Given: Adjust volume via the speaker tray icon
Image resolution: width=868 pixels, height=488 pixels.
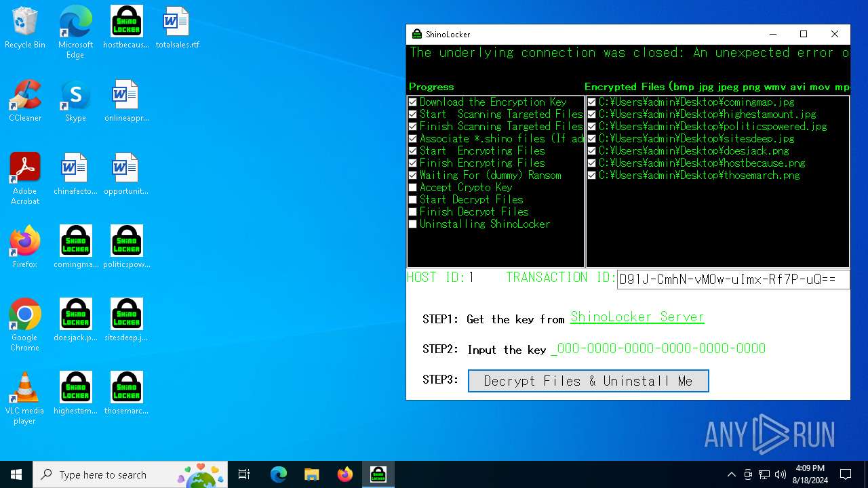Looking at the screenshot, I should point(781,474).
